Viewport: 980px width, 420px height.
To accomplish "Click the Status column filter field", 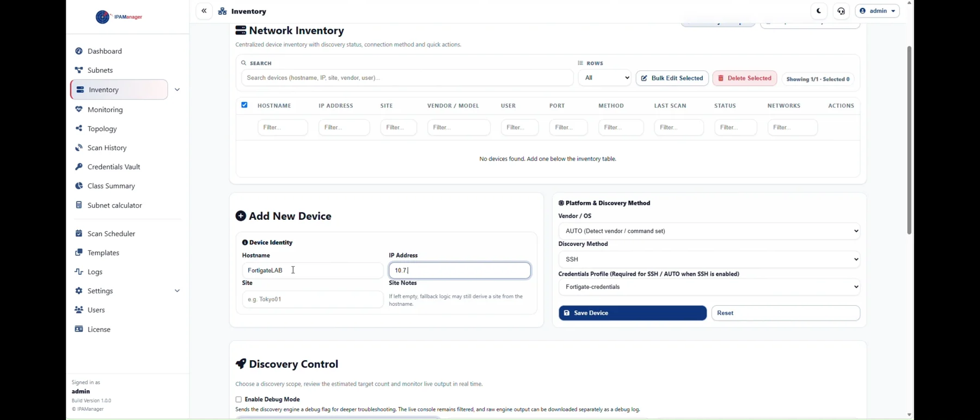I will (736, 127).
